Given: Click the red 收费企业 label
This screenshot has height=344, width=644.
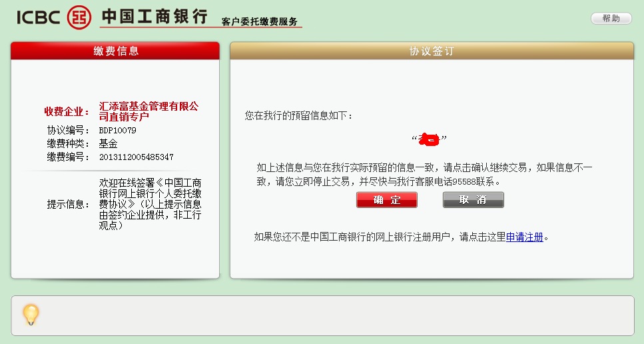Looking at the screenshot, I should [x=67, y=111].
